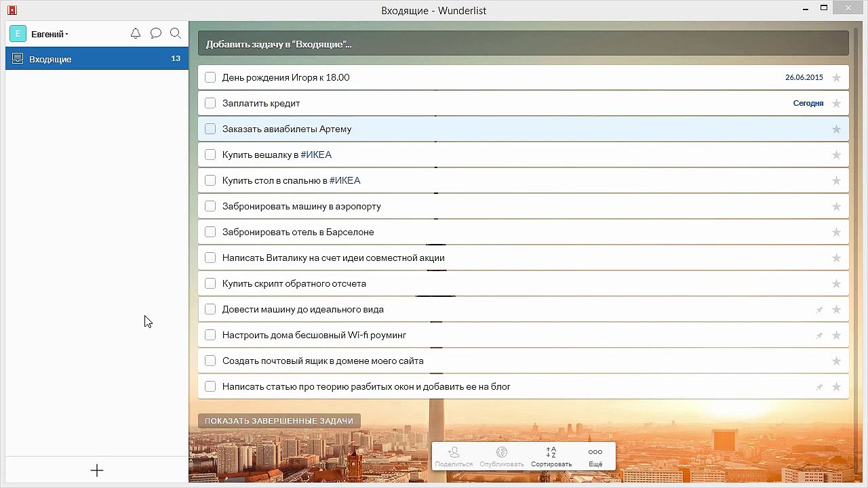
Task: Star the task 'Заплатить кредит'
Action: point(836,103)
